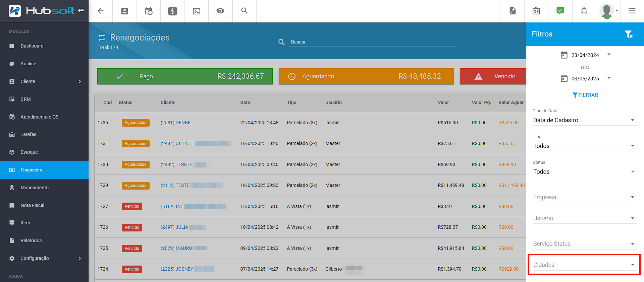
Task: Open Atendimento e OS module
Action: pos(44,117)
